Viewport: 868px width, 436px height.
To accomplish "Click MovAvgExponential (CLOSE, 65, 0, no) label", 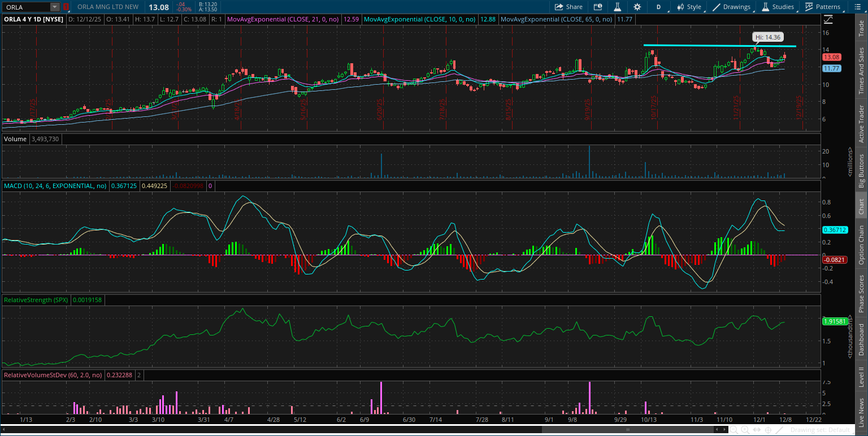I will click(x=557, y=19).
